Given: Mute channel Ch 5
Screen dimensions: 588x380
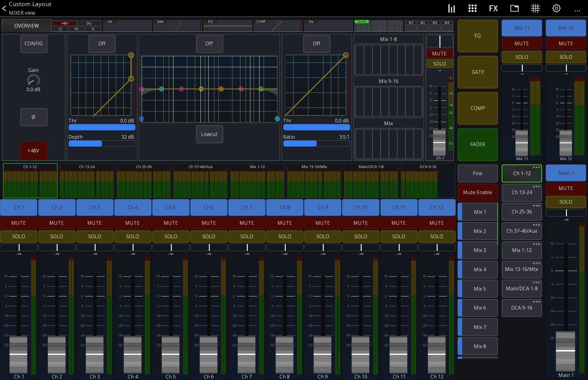Looking at the screenshot, I should click(171, 223).
